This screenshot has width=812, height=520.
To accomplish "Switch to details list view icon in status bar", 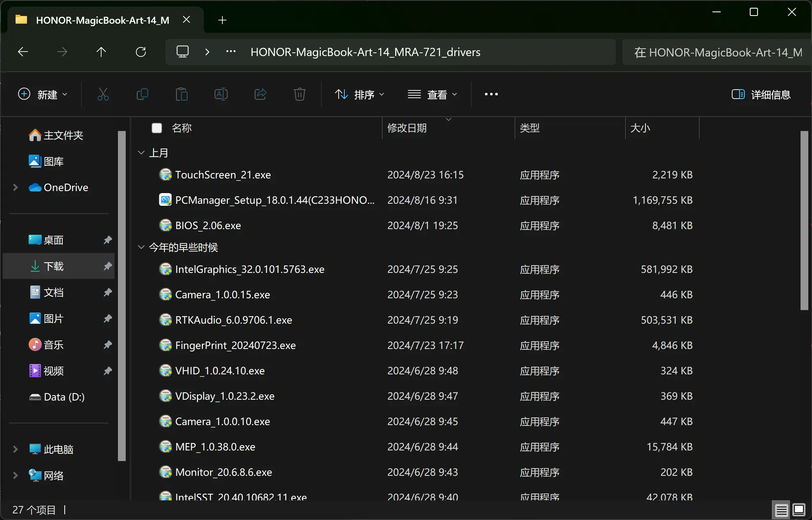I will (781, 510).
